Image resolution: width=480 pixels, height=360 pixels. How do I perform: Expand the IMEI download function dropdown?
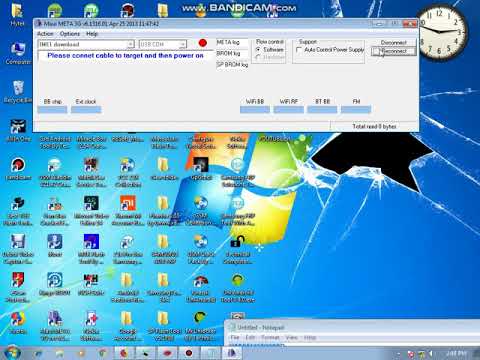[131, 44]
